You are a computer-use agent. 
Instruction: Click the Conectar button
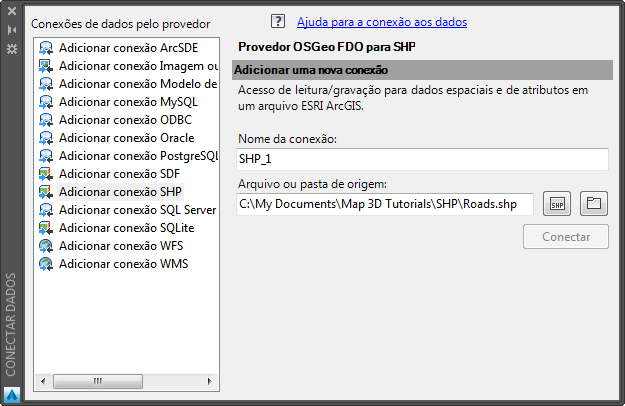pyautogui.click(x=566, y=237)
